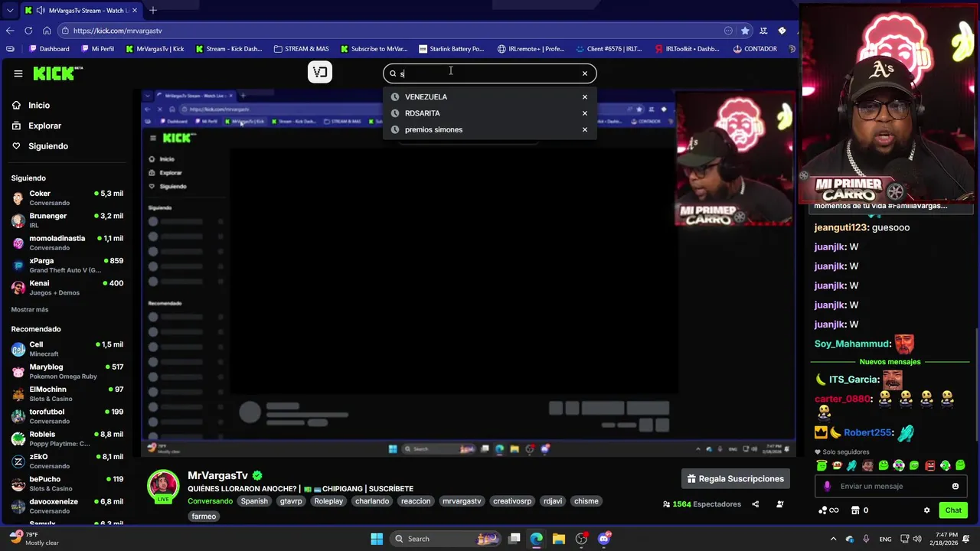The width and height of the screenshot is (980, 551).
Task: Remove premios simones from search history
Action: 585,130
